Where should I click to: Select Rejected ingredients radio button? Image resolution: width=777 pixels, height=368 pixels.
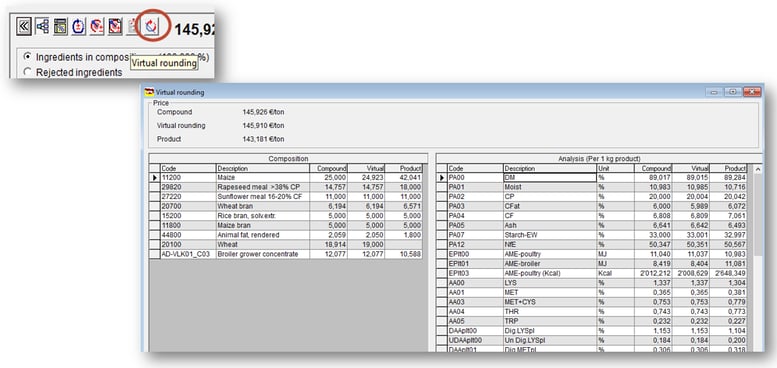click(27, 72)
